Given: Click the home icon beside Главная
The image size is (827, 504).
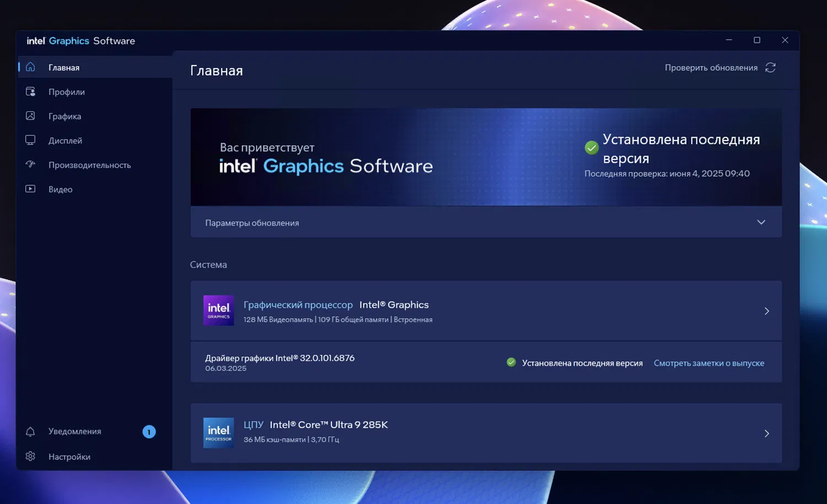Looking at the screenshot, I should [30, 67].
